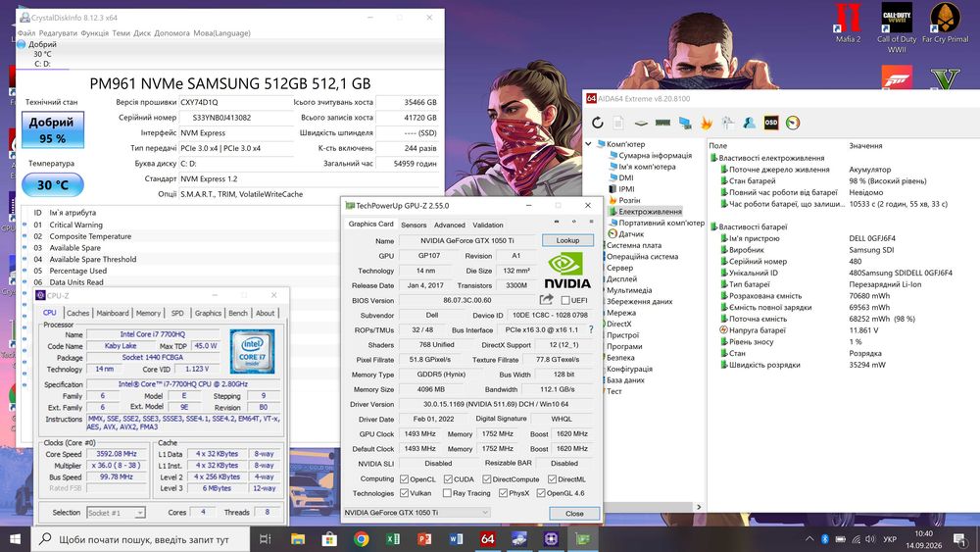Open the CPU-Z Socket #1 selection dropdown
Viewport: 980px width, 552px height.
pos(117,513)
